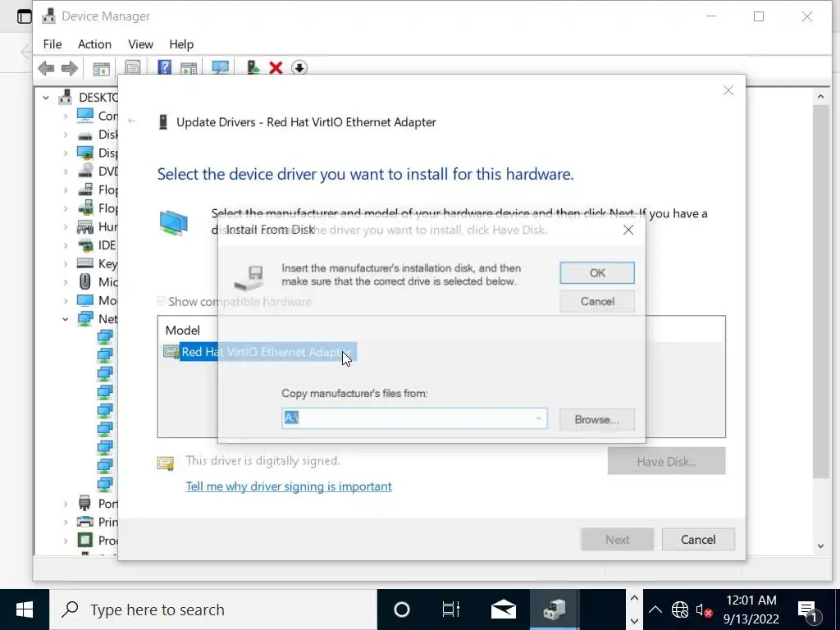Open the notification center icon
This screenshot has width=840, height=630.
[x=807, y=609]
